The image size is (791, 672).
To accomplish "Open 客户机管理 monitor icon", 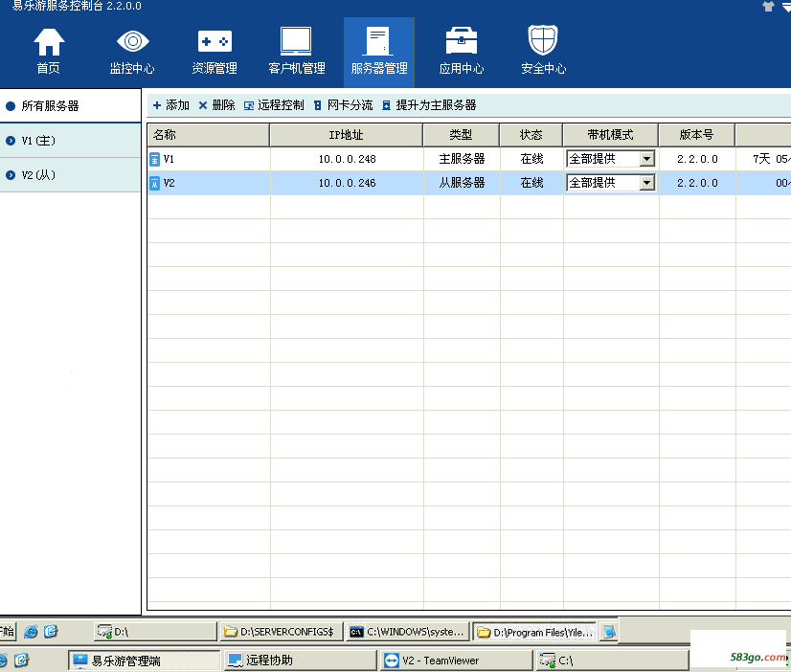I will click(x=296, y=41).
